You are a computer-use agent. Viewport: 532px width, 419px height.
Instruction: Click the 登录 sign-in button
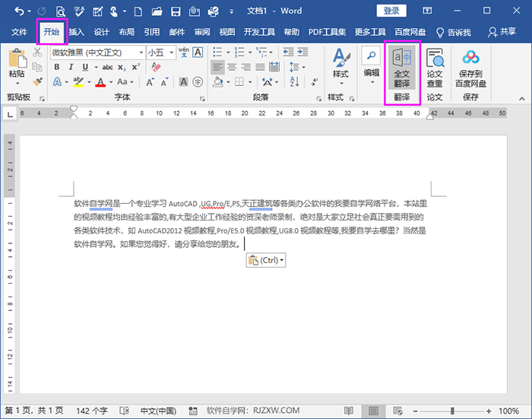click(x=391, y=11)
